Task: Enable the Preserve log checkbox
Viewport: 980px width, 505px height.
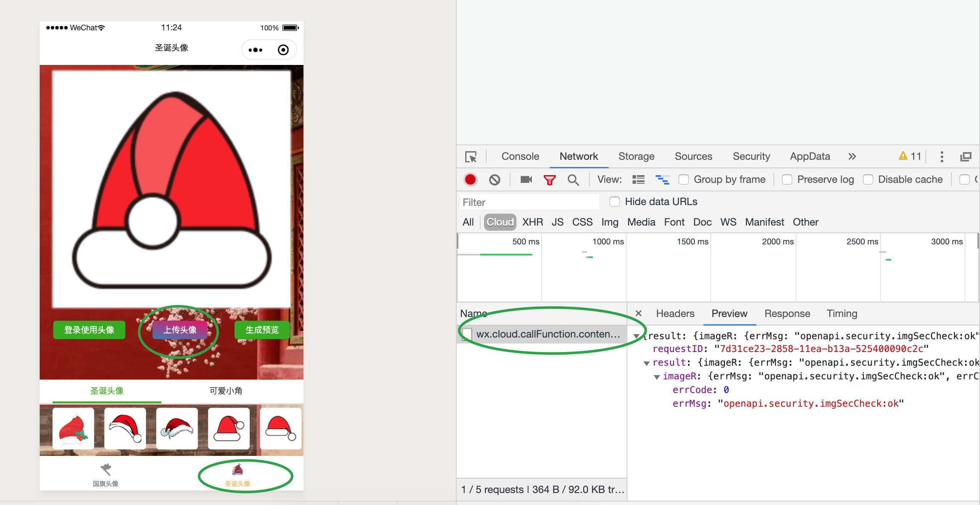Action: pyautogui.click(x=787, y=179)
